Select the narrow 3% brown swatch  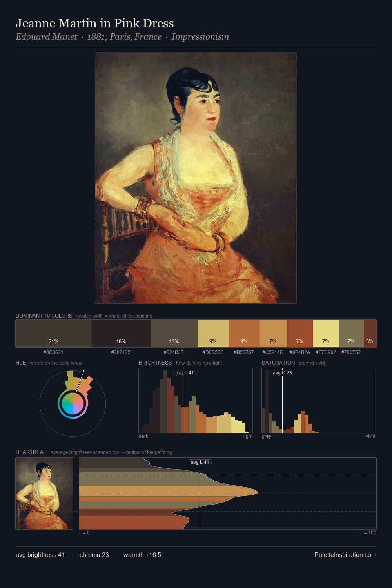pyautogui.click(x=370, y=334)
